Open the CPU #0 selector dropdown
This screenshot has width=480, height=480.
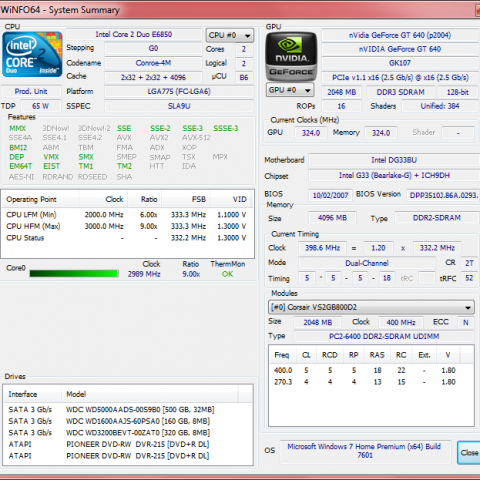click(230, 35)
